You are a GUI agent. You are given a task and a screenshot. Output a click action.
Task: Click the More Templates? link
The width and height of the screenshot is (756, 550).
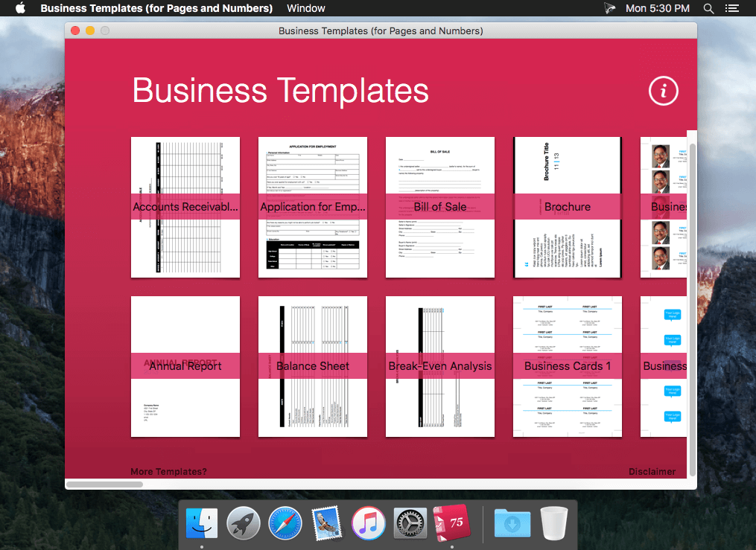[168, 471]
